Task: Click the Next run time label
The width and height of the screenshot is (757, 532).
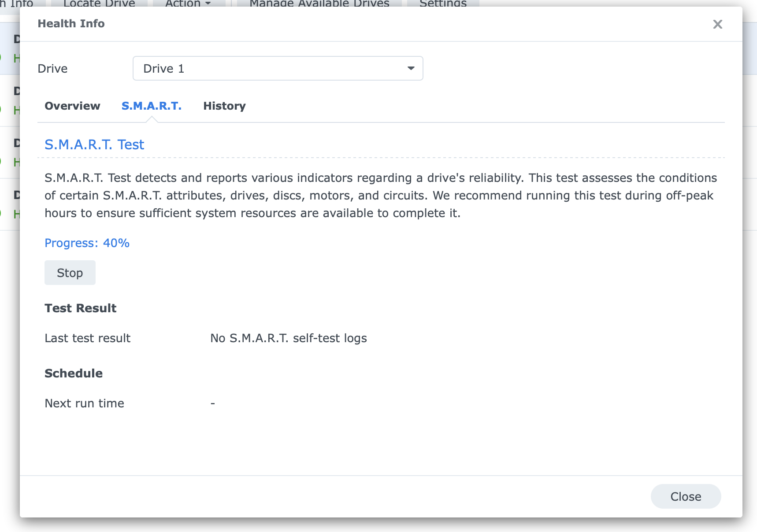Action: (84, 403)
